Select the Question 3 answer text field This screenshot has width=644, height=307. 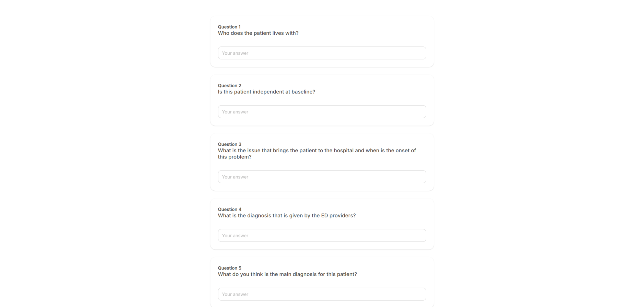[322, 177]
